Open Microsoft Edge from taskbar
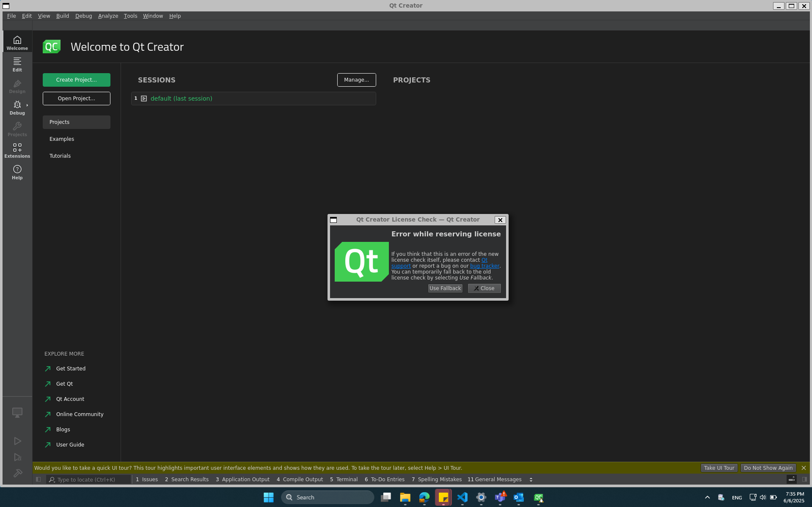 tap(424, 498)
